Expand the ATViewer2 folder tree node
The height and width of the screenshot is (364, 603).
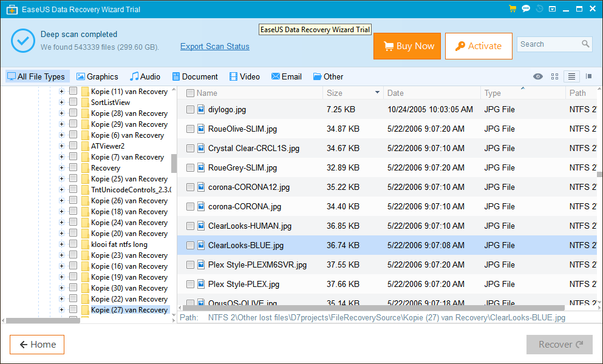[61, 146]
